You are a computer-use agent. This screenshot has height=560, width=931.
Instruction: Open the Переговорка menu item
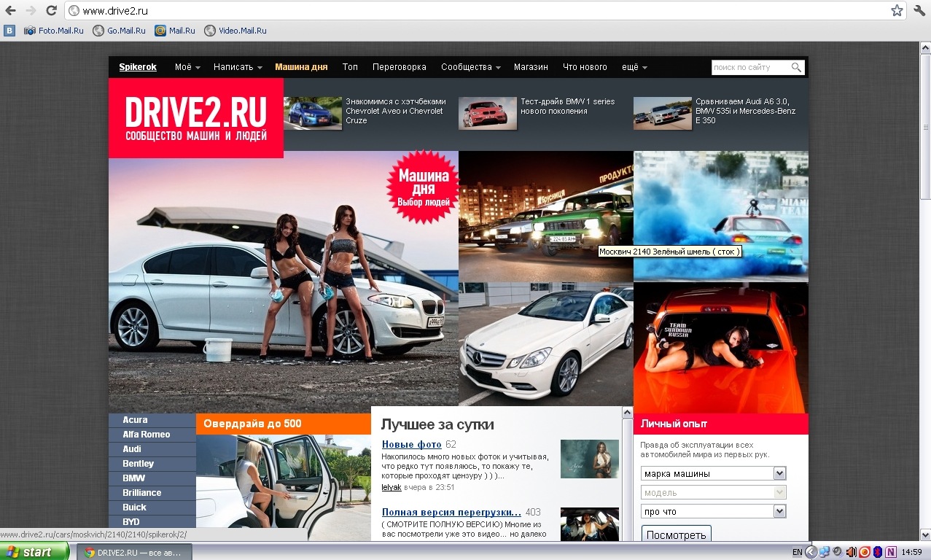tap(399, 67)
